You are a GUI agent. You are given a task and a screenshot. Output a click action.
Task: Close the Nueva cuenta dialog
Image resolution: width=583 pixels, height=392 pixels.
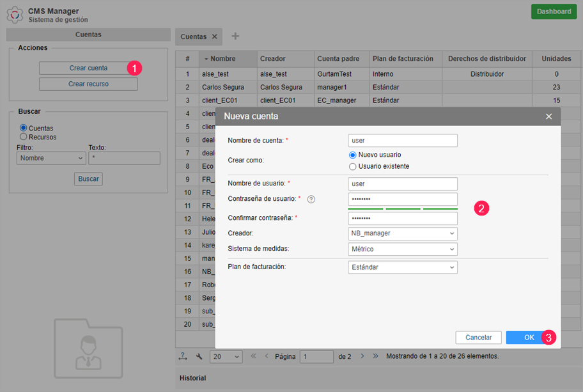point(548,116)
